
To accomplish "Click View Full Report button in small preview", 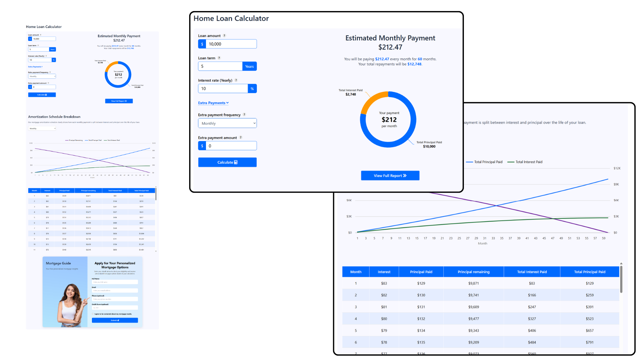I will [x=119, y=101].
